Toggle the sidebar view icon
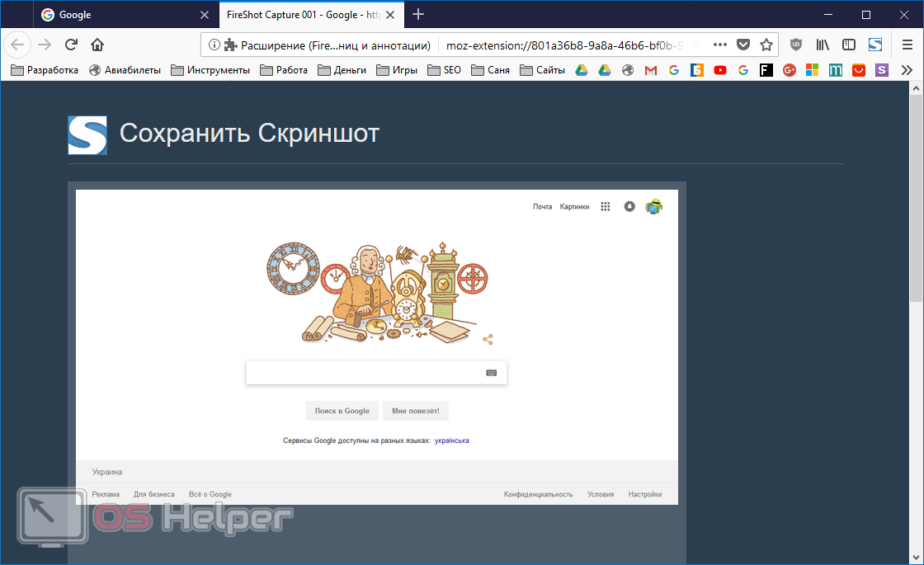The image size is (924, 565). pyautogui.click(x=849, y=45)
